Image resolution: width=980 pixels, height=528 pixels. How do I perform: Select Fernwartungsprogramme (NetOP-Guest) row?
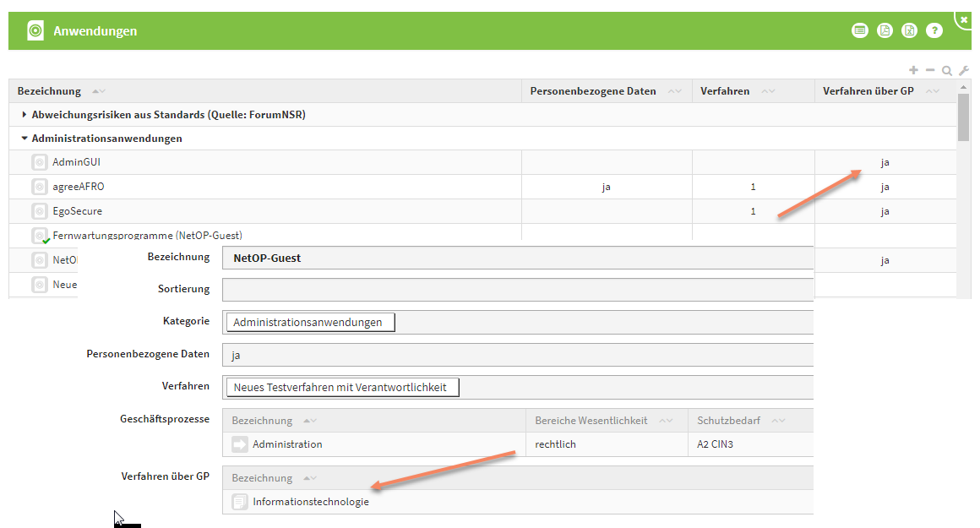click(482, 234)
